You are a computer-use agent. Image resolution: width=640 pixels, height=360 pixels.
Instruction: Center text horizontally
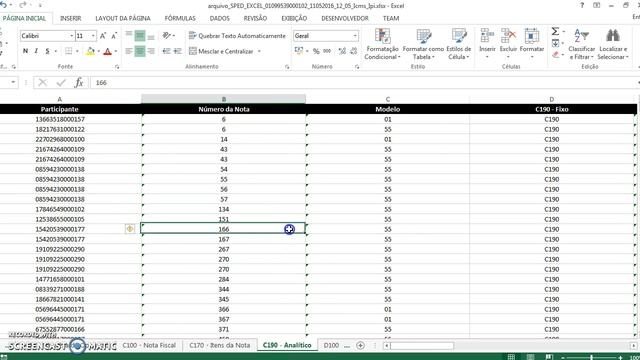(x=140, y=51)
